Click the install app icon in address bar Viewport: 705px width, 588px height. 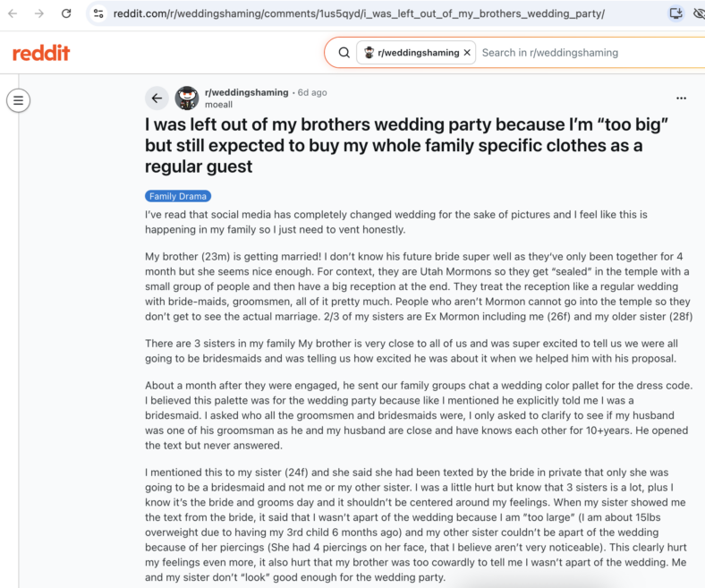[675, 13]
